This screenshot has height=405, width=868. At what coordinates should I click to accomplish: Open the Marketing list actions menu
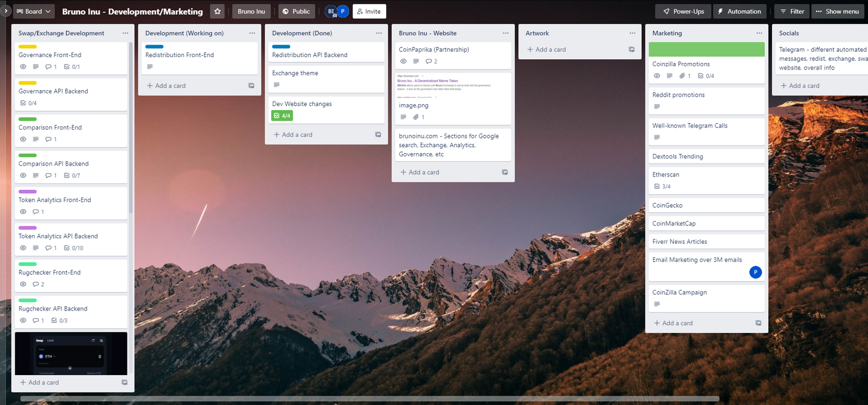[x=759, y=33]
